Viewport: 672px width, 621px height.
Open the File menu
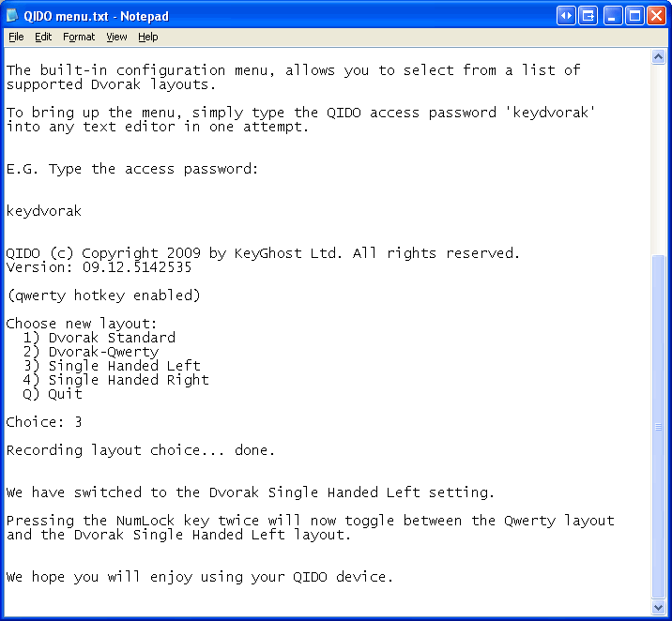[16, 37]
